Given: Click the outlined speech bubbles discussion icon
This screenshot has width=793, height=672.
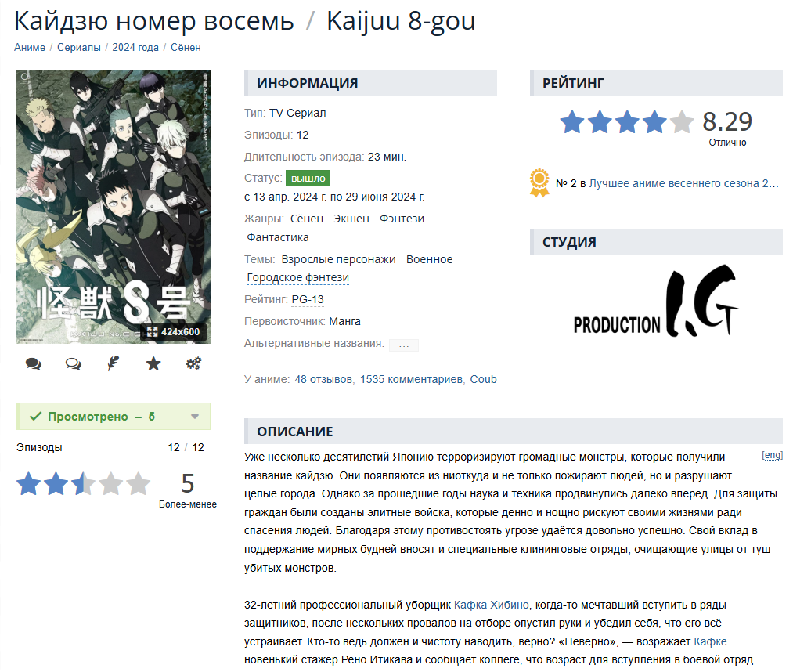Looking at the screenshot, I should pos(74,363).
